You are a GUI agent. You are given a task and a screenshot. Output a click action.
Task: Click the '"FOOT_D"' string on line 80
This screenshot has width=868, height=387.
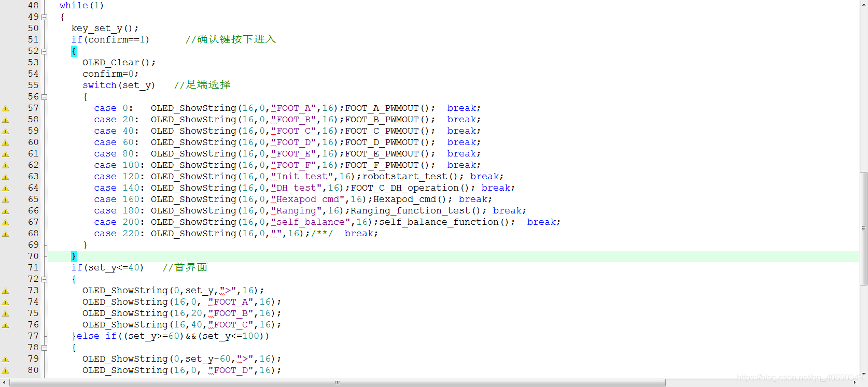[231, 370]
